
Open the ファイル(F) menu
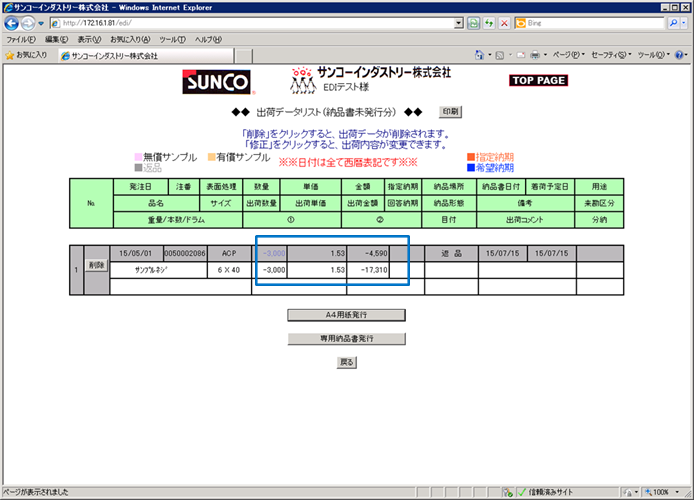(x=21, y=39)
